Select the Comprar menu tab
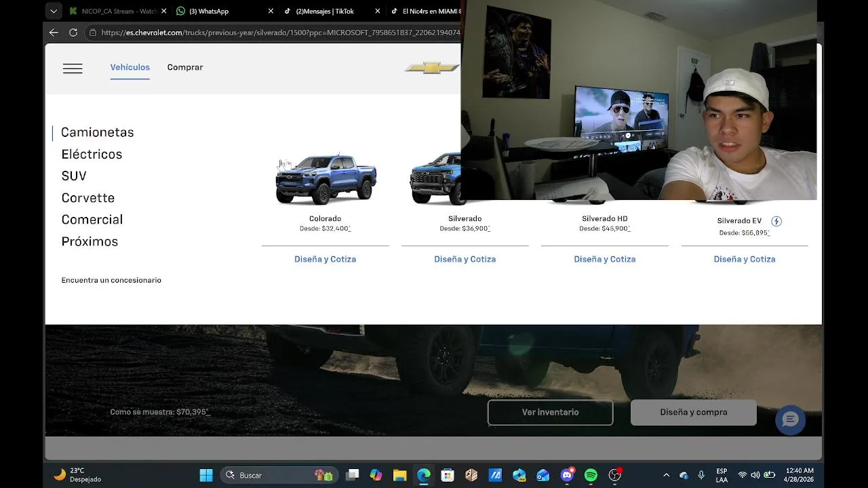 [x=185, y=67]
